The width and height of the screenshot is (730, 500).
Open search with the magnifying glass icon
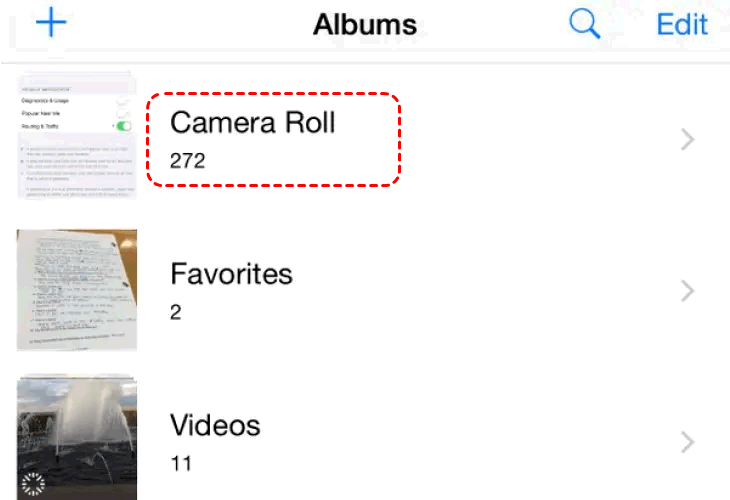(x=585, y=24)
